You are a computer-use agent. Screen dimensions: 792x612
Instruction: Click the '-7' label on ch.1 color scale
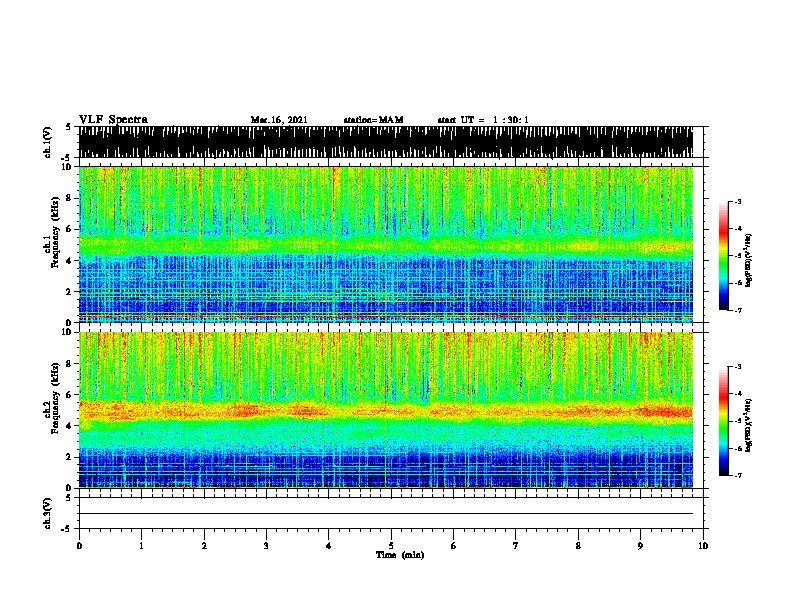click(x=737, y=310)
